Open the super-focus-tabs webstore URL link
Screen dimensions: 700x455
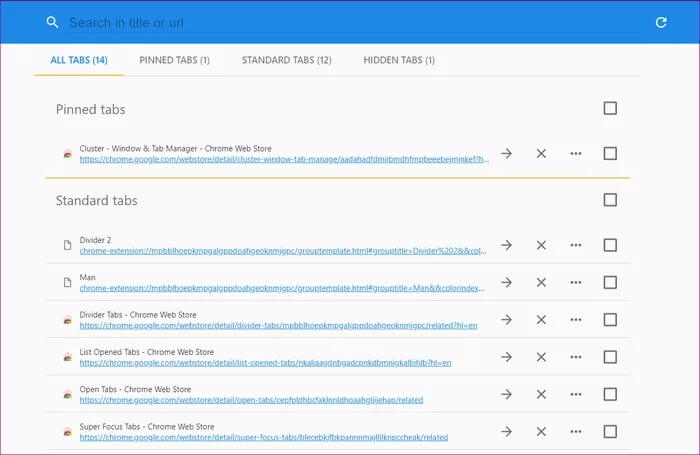(264, 438)
